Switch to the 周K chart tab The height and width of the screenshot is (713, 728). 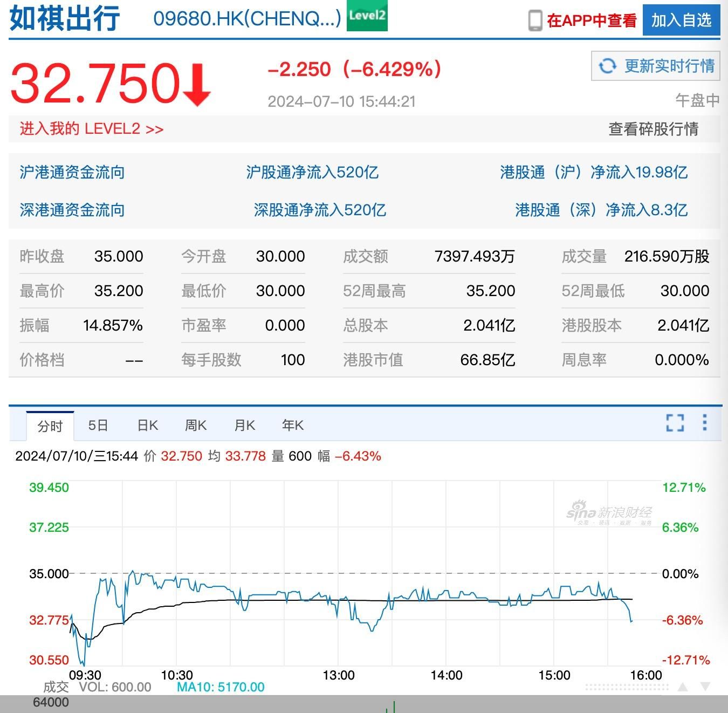click(196, 426)
